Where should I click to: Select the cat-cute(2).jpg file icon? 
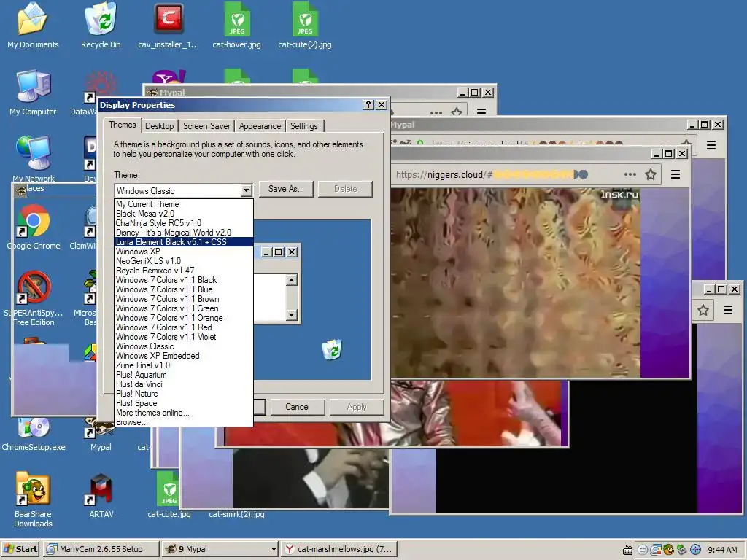305,26
